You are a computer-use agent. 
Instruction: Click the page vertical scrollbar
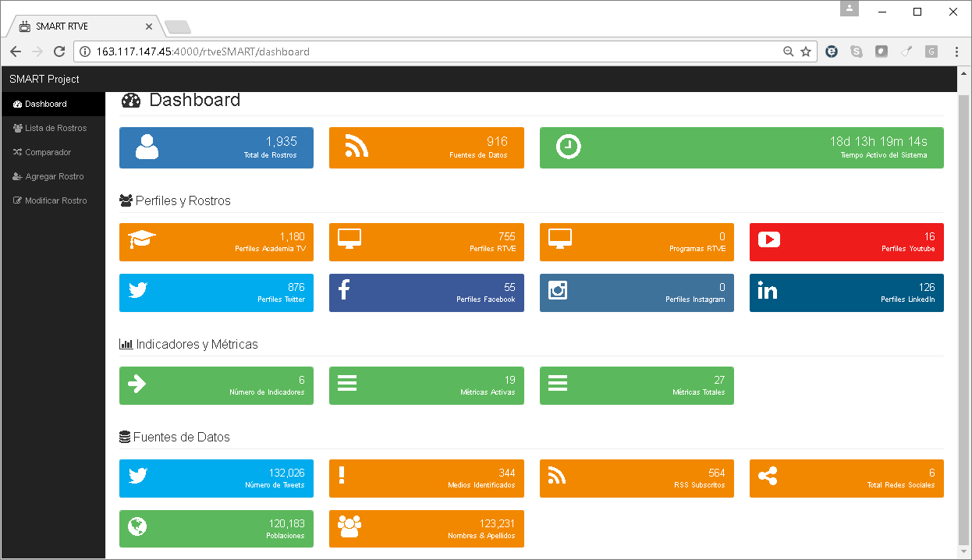point(964,320)
